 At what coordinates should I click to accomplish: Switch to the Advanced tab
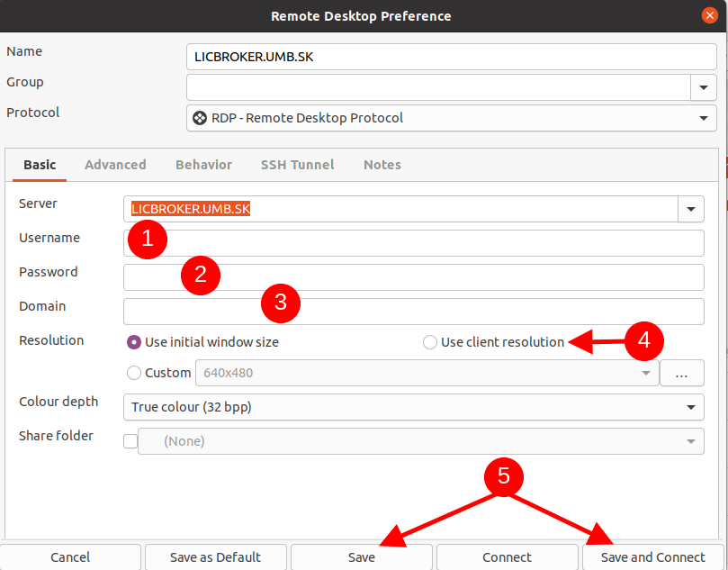[x=115, y=165]
